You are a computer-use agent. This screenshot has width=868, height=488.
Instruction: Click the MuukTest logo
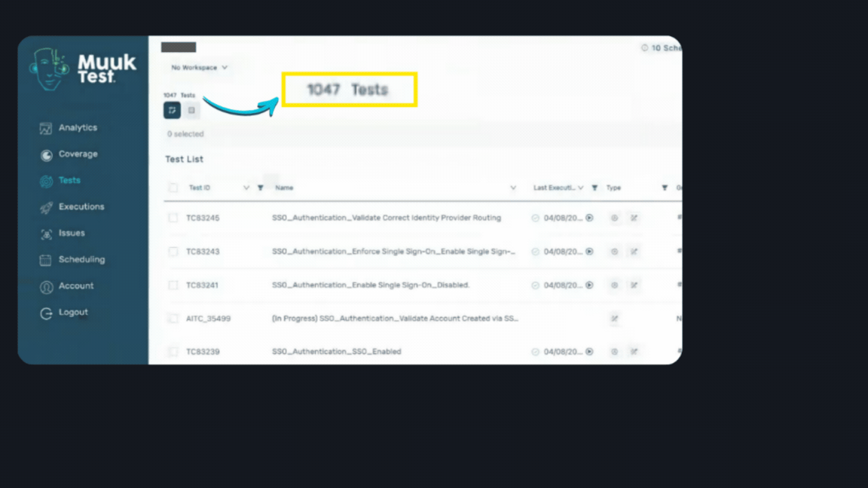[x=82, y=69]
